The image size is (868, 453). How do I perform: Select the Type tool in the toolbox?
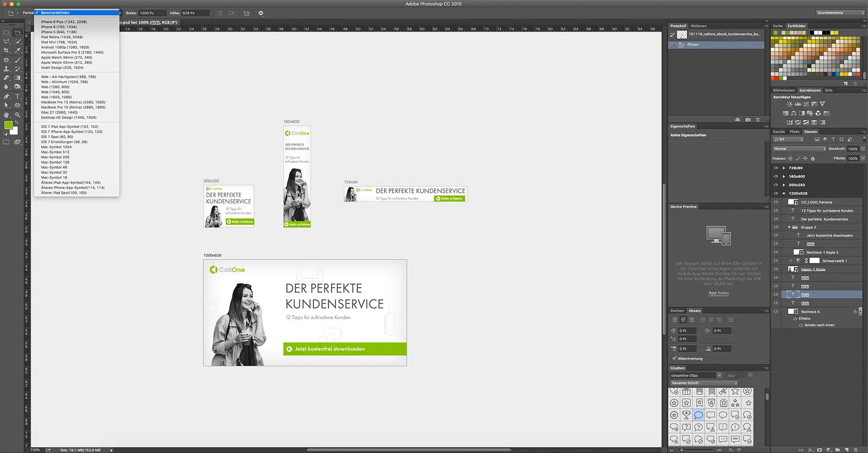click(x=18, y=96)
